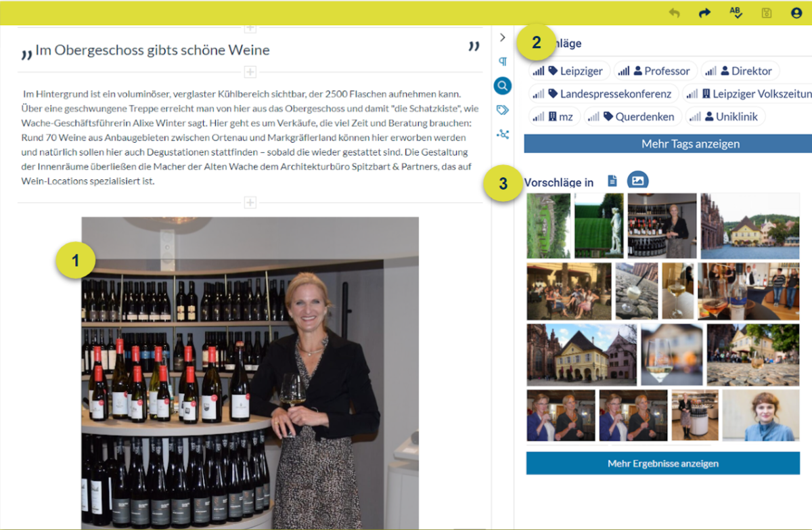Click the undo arrow icon

click(674, 13)
